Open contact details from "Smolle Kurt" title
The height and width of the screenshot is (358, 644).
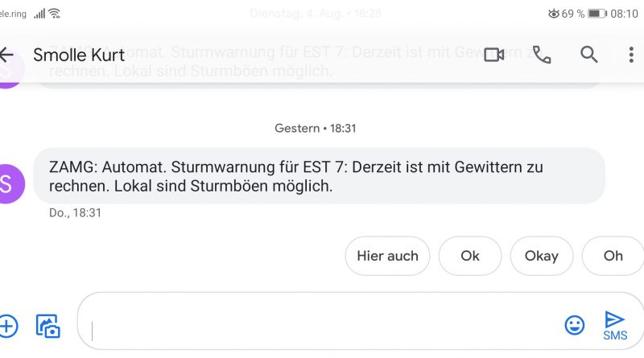[x=79, y=55]
